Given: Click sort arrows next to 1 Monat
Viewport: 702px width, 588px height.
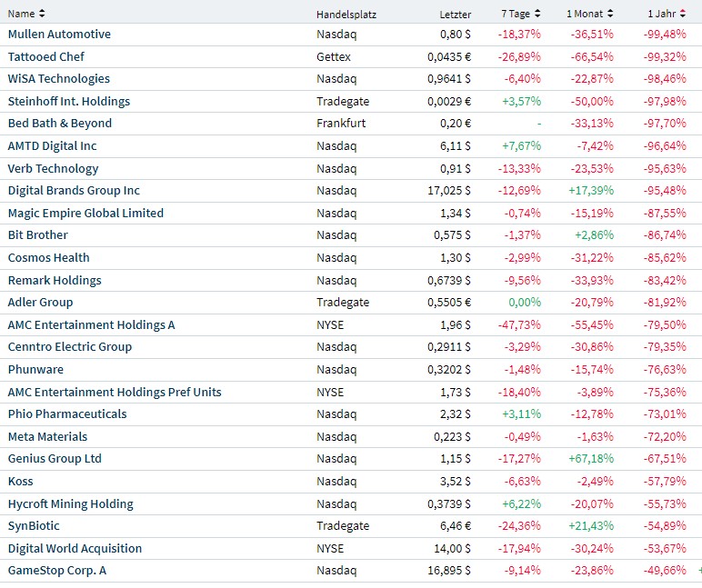Looking at the screenshot, I should 609,14.
